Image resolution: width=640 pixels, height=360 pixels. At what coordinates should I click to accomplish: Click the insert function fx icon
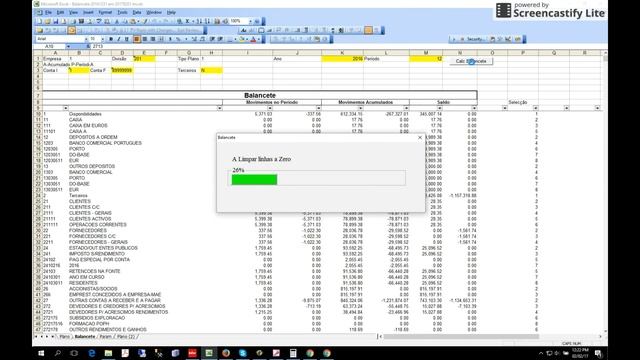coord(88,46)
